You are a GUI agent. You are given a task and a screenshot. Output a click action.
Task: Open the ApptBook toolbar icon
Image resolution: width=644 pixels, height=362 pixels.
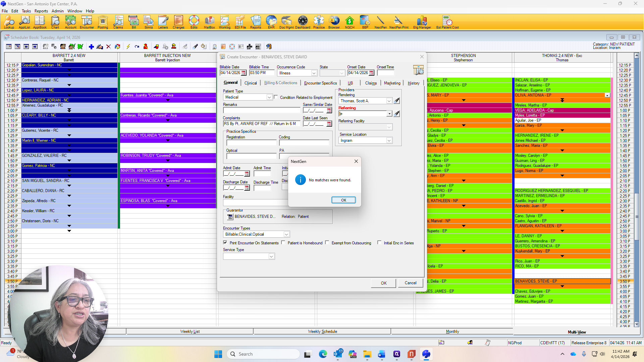point(40,22)
